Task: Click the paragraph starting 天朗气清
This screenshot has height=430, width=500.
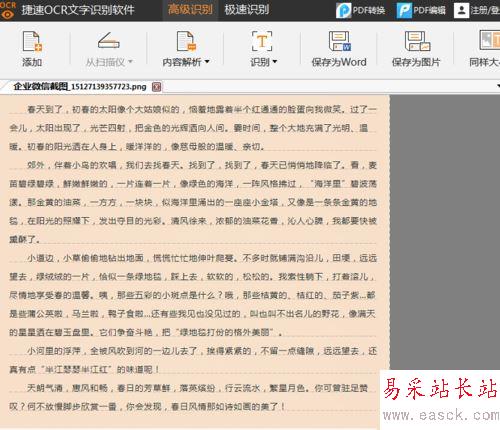Action: click(189, 397)
